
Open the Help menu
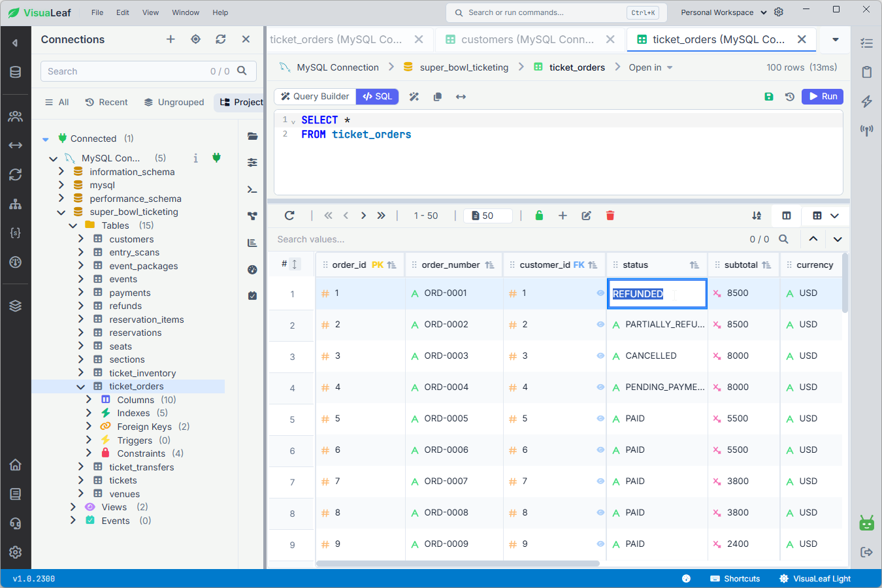point(220,12)
